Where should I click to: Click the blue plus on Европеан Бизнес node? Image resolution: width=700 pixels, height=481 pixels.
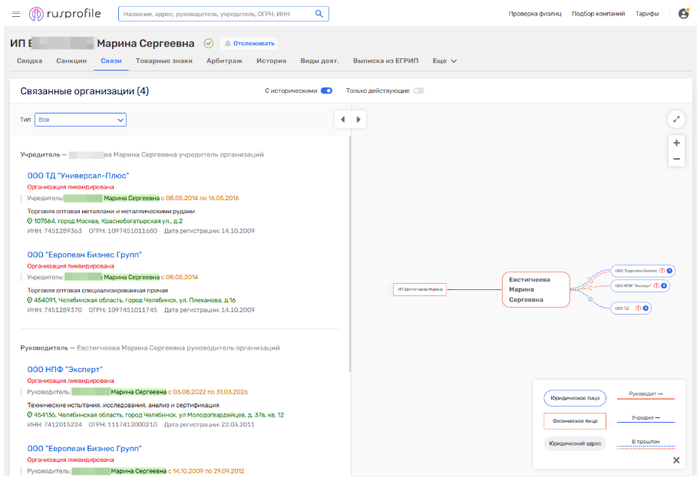point(669,271)
